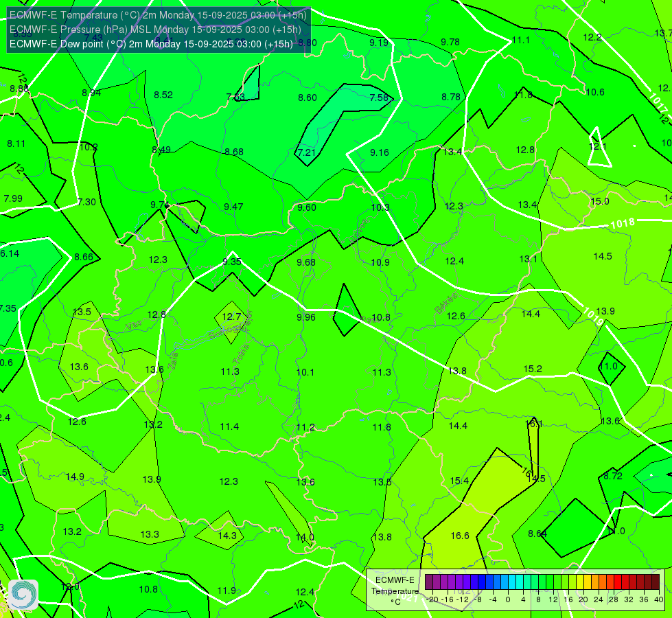The image size is (672, 618).
Task: Click the 15.2 temperature value
Action: pos(533,369)
